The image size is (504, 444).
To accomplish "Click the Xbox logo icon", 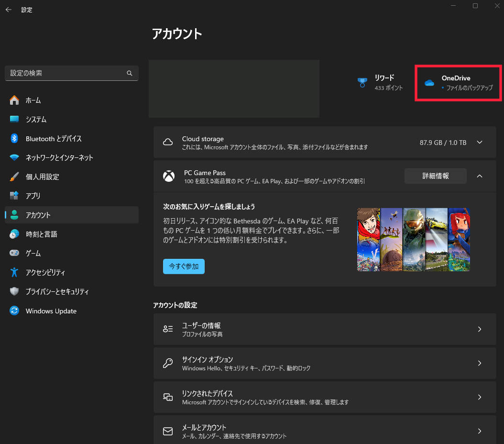I will [169, 176].
